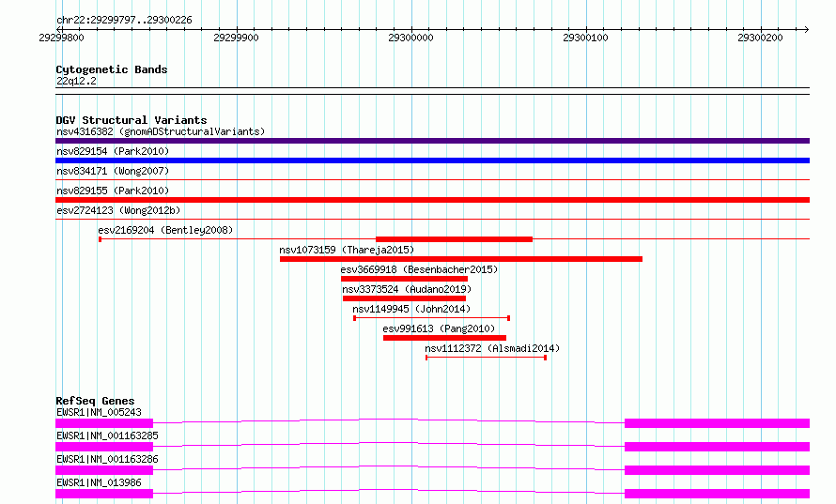Open EWSR1|NM_013986 transcript label
836x504 pixels.
point(99,482)
